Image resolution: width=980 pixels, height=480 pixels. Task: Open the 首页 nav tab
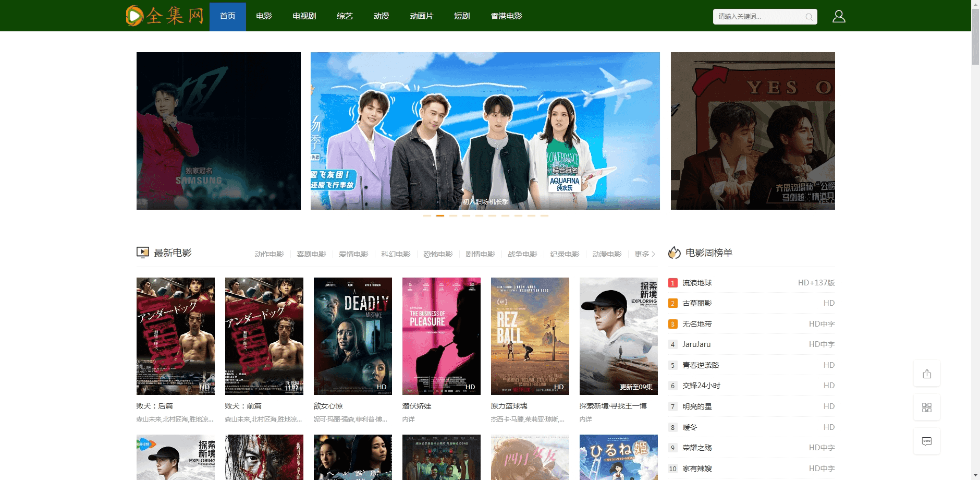[x=228, y=17]
